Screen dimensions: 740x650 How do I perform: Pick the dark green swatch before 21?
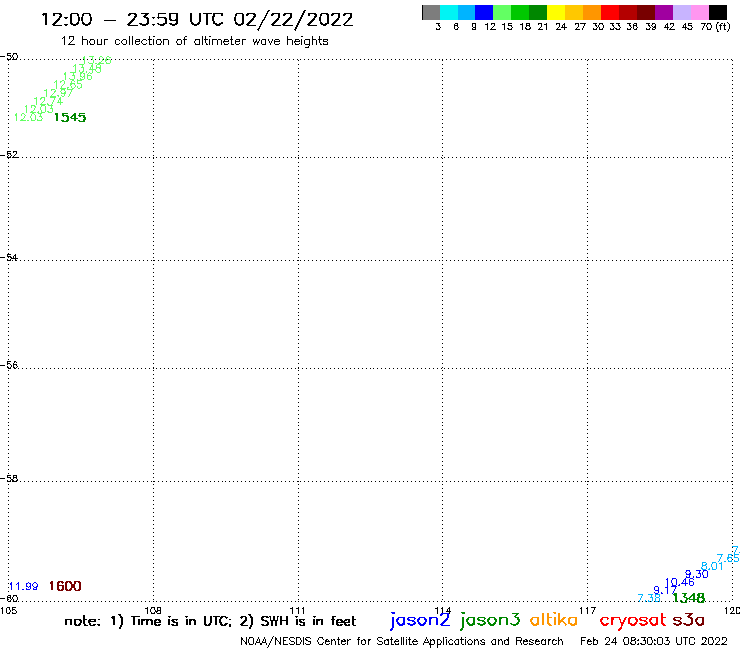click(x=538, y=13)
